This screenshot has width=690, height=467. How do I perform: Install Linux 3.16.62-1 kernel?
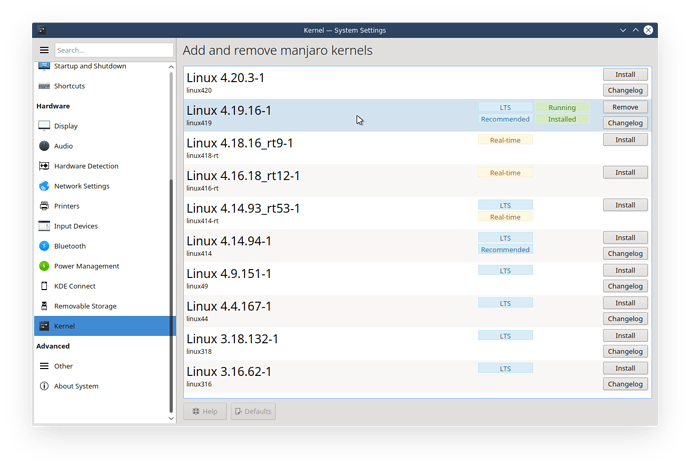625,368
